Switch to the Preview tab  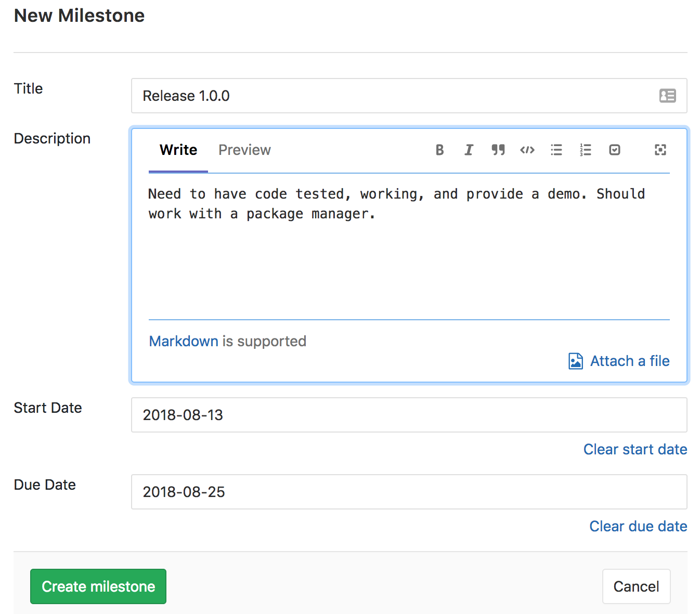pyautogui.click(x=244, y=150)
